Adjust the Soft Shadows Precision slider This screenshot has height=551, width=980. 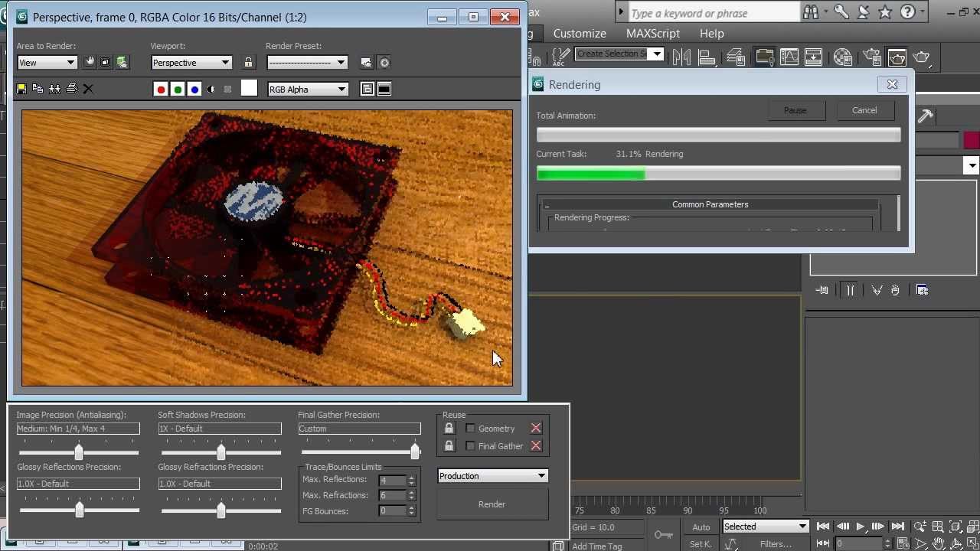tap(220, 452)
